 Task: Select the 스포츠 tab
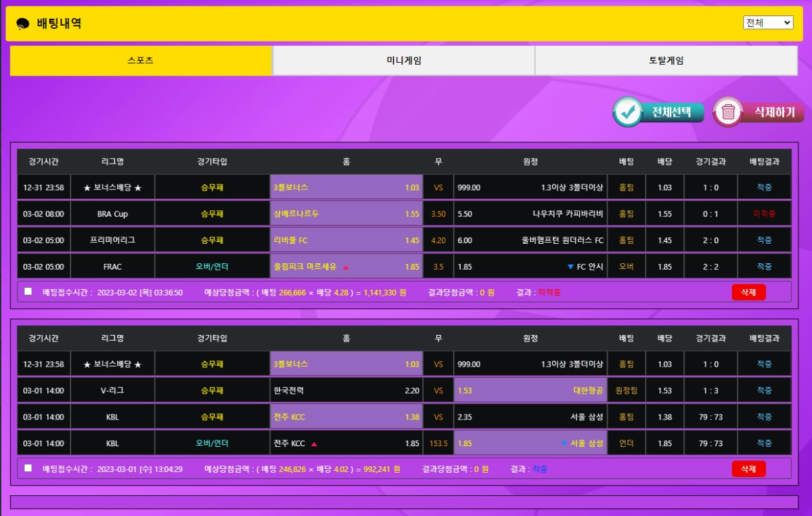pos(140,61)
